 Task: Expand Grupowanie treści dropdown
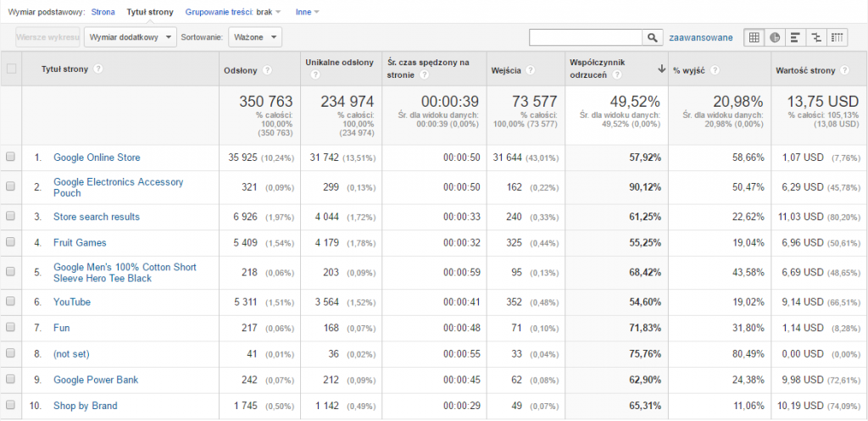pos(233,12)
